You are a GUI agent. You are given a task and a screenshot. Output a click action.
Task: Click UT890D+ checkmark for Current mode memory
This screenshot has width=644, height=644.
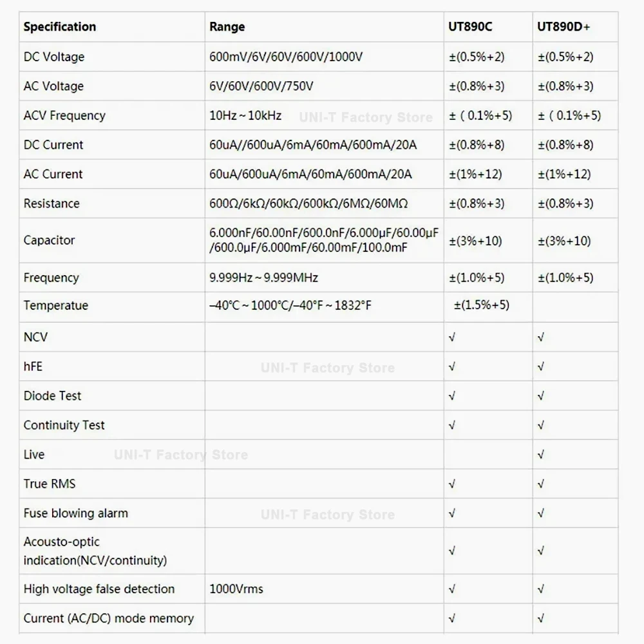(x=541, y=618)
